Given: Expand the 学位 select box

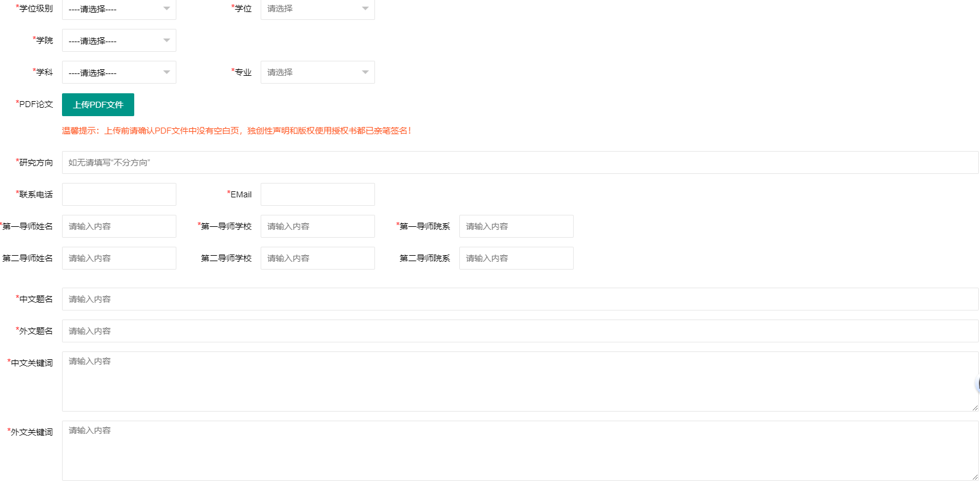Looking at the screenshot, I should point(317,9).
